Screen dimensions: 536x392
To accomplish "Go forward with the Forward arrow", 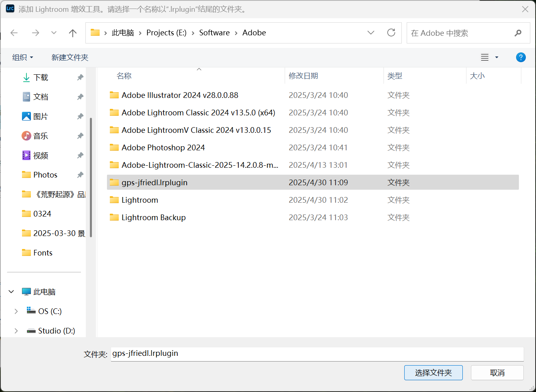I will point(36,33).
